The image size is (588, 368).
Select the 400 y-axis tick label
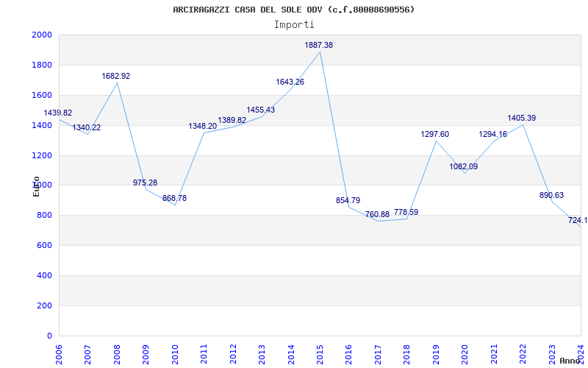[x=44, y=275]
